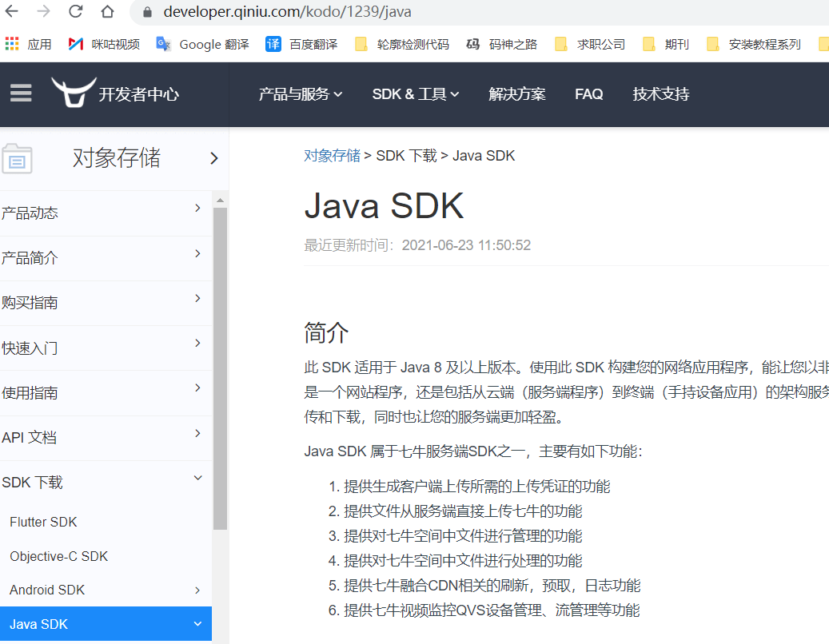Select the highlighted Java SDK sidebar item

coord(106,624)
